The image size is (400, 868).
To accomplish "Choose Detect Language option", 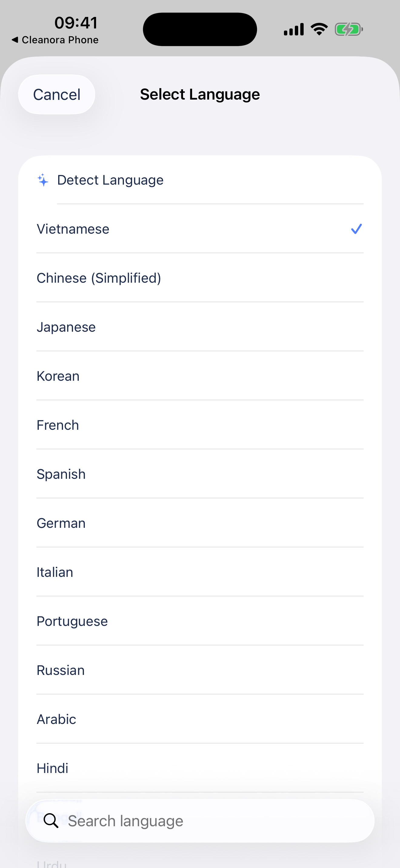I will pos(200,180).
